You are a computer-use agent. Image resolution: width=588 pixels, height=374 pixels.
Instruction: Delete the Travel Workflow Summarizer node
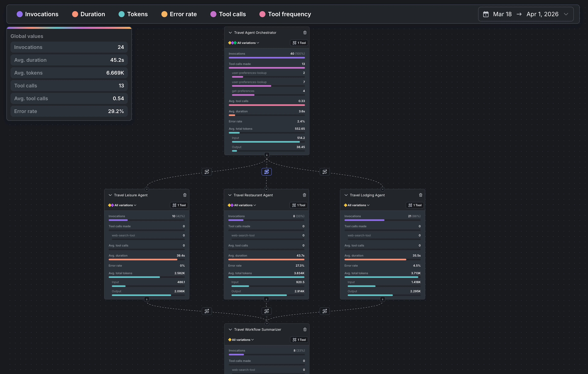click(x=305, y=329)
